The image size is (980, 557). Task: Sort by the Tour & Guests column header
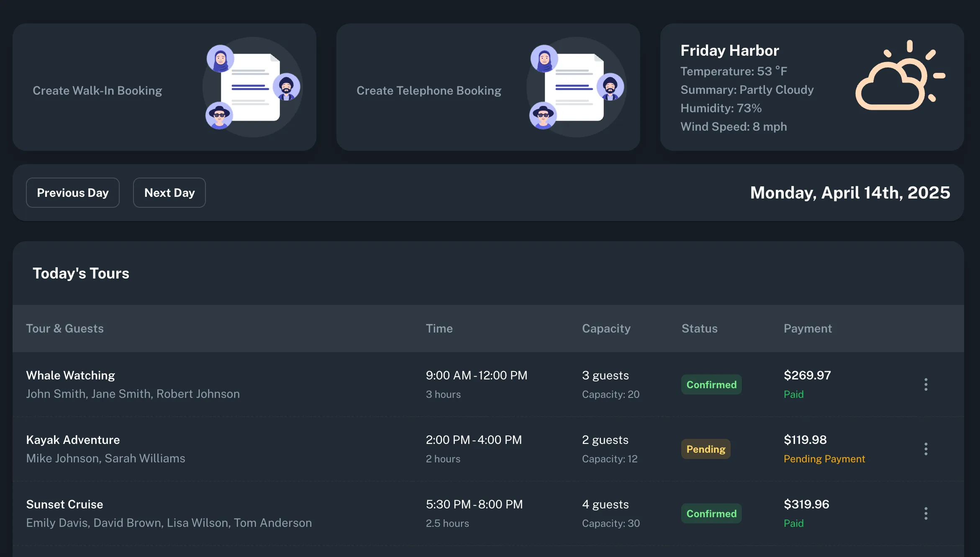(65, 328)
